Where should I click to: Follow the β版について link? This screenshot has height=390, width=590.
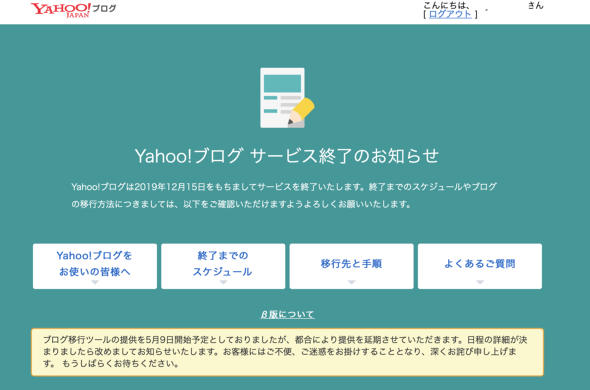tap(287, 314)
